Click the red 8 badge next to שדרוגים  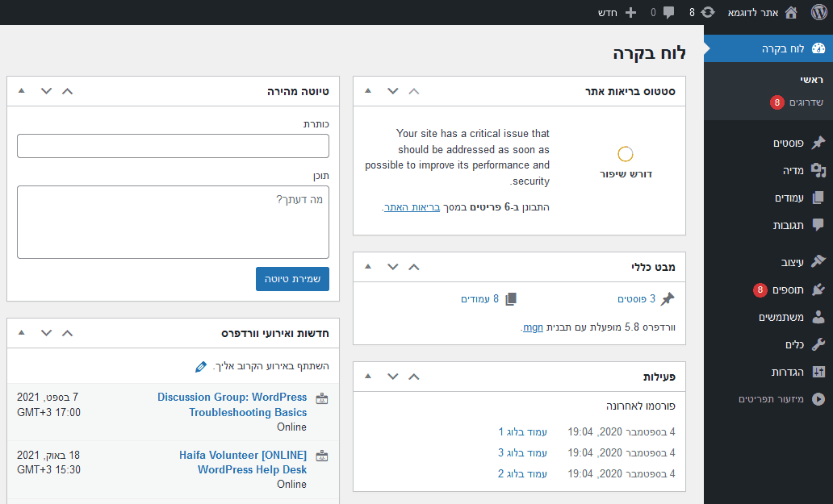[x=777, y=102]
